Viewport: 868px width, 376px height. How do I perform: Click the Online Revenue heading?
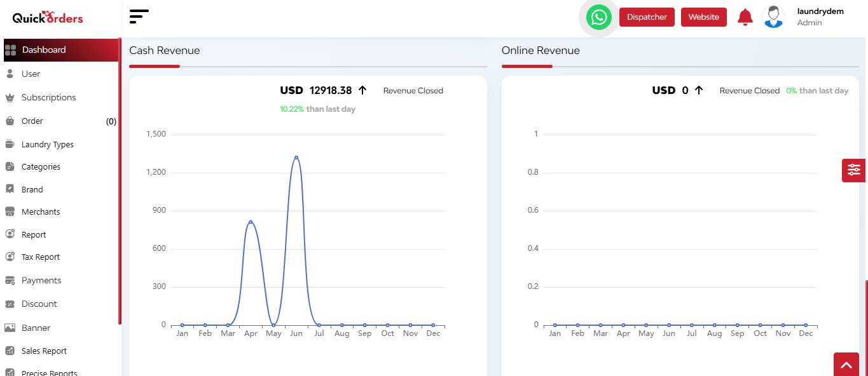pos(541,51)
